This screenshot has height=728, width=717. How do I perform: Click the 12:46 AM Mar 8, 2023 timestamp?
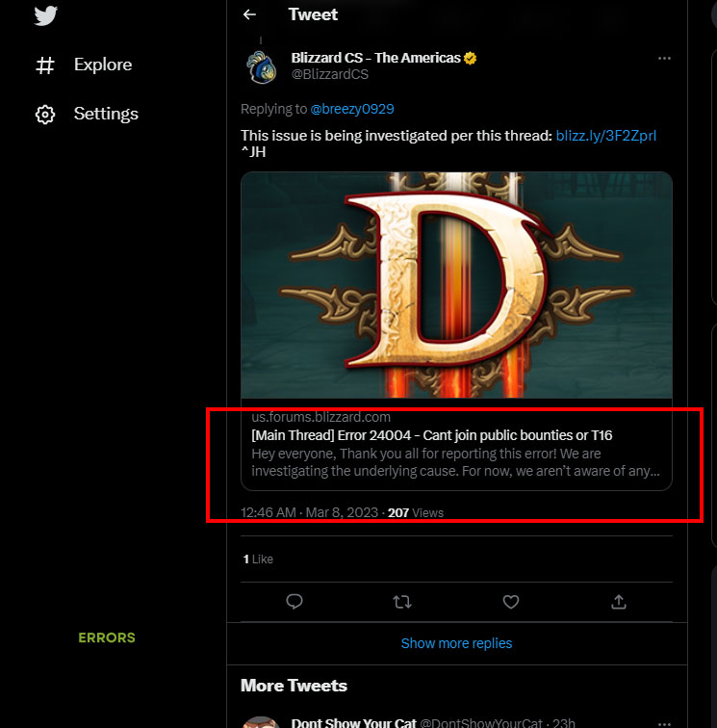point(309,512)
